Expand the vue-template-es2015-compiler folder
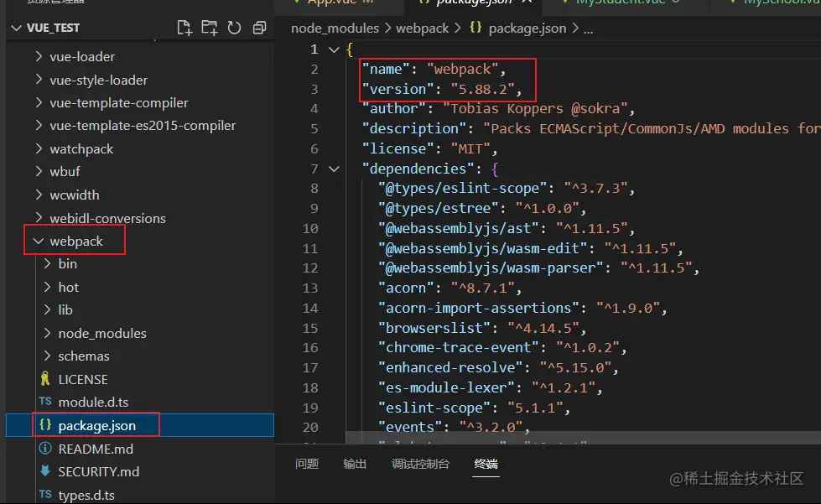This screenshot has height=504, width=821. pyautogui.click(x=39, y=125)
